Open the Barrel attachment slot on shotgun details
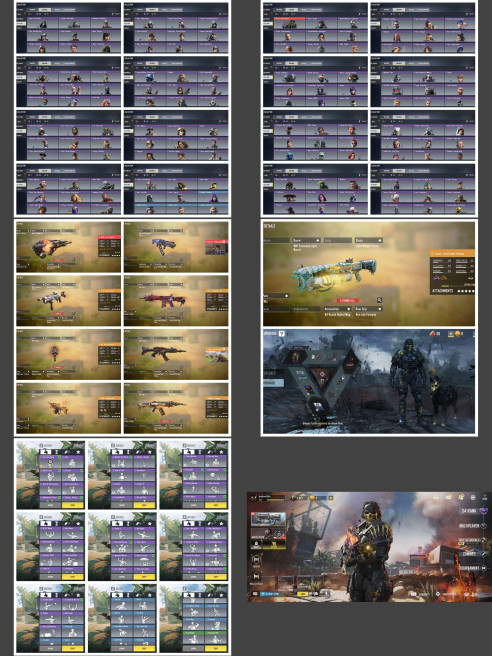Viewport: 492px width, 656px height. 307,241
